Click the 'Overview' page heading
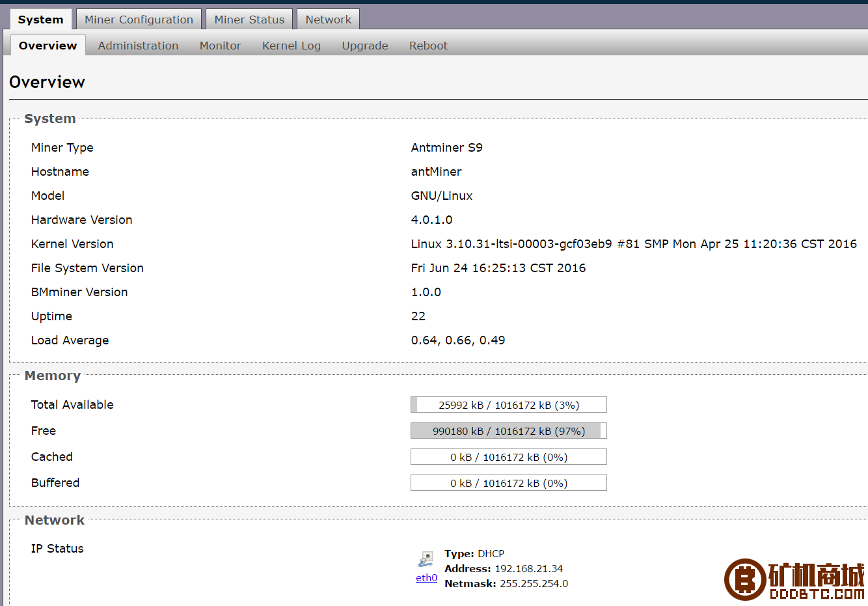 (x=47, y=82)
